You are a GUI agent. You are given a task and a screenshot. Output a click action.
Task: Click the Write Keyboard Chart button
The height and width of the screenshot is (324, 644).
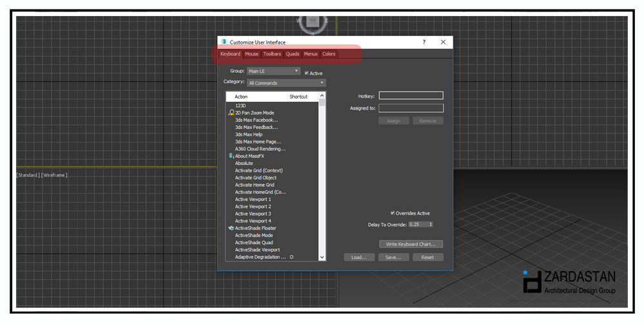411,244
